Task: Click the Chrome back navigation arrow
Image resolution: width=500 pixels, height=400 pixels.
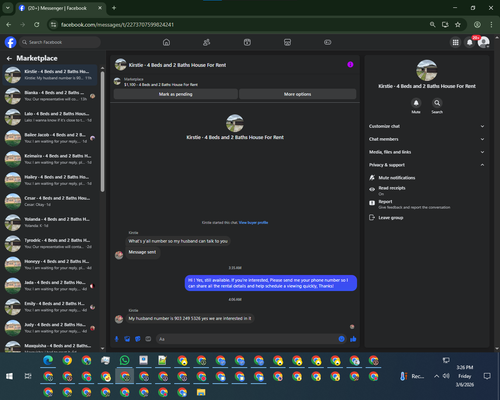Action: [9, 25]
